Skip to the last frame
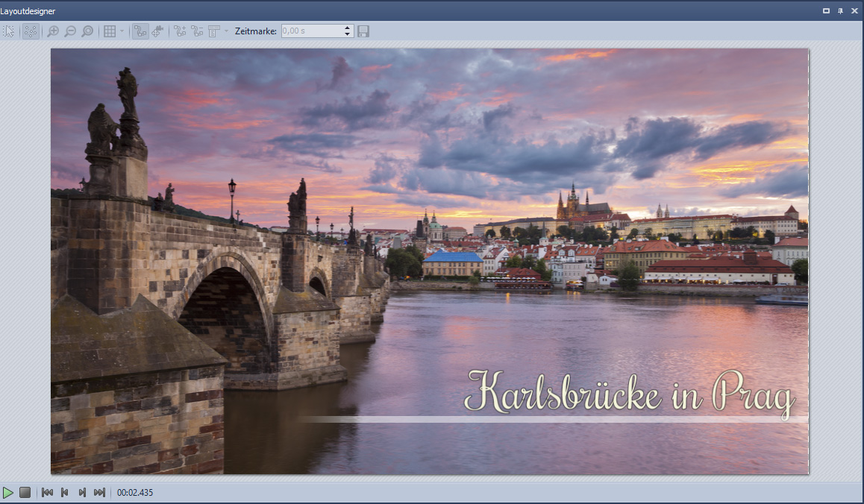The width and height of the screenshot is (864, 504). (x=99, y=493)
